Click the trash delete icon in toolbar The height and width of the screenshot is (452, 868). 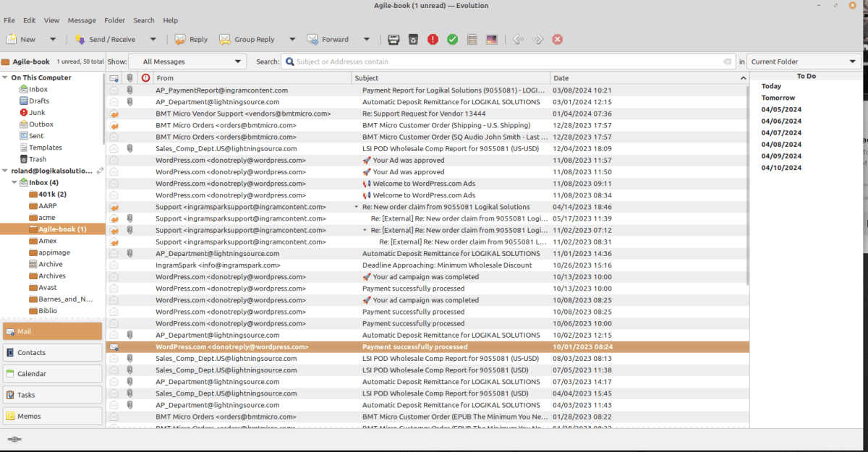[413, 40]
